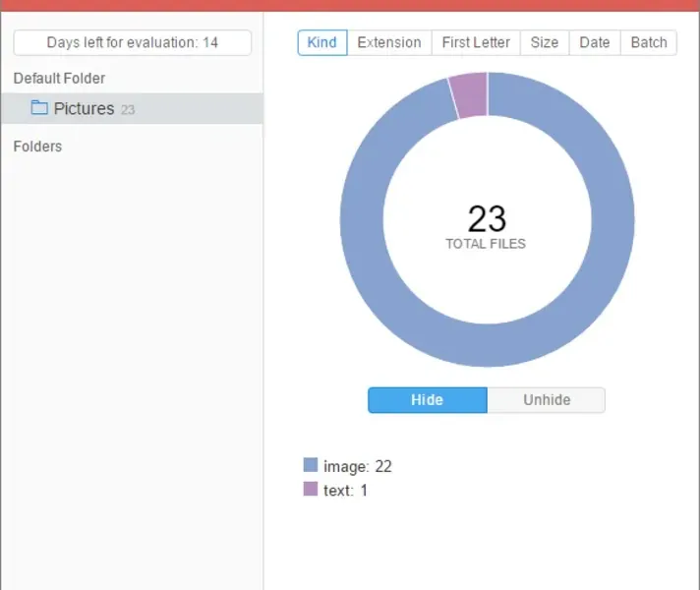Viewport: 700px width, 590px height.
Task: Click the purple text legend swatch
Action: [x=311, y=489]
